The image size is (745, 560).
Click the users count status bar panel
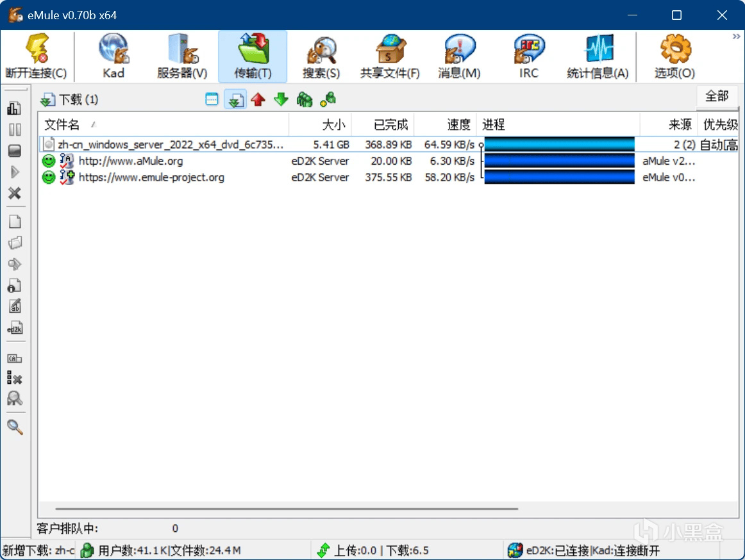[x=194, y=550]
